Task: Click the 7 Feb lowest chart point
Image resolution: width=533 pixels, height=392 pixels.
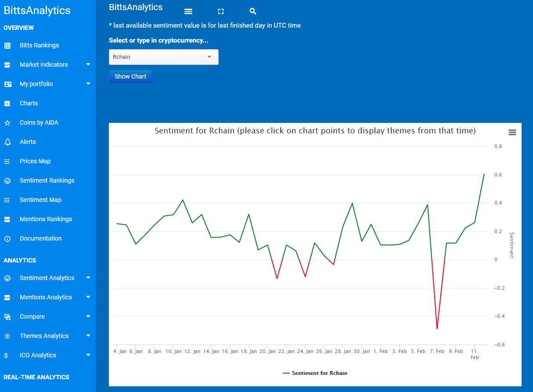Action: 437,329
